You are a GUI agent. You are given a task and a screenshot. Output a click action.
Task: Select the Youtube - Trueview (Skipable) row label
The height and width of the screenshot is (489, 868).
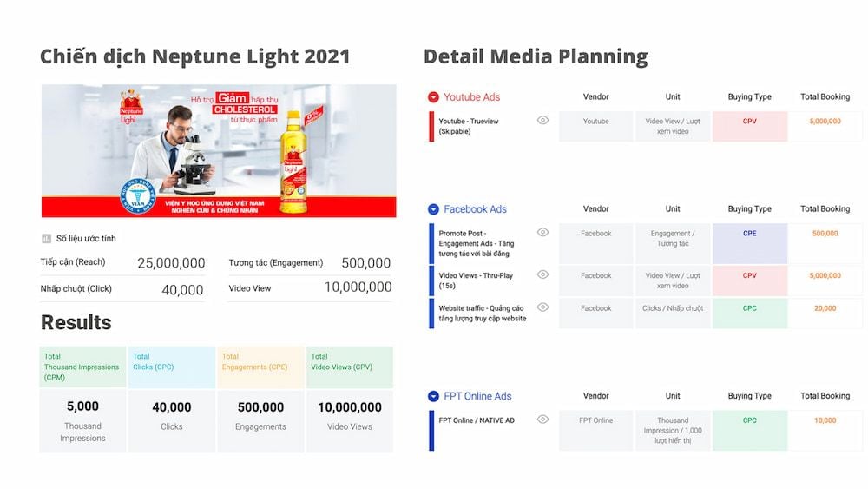(x=469, y=126)
